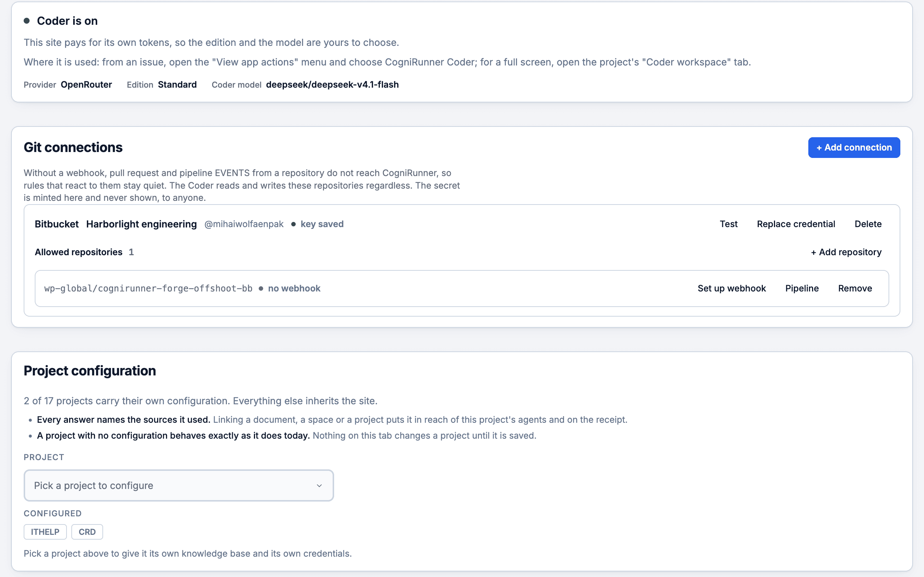
Task: Click the project dropdown chevron arrow
Action: point(319,485)
